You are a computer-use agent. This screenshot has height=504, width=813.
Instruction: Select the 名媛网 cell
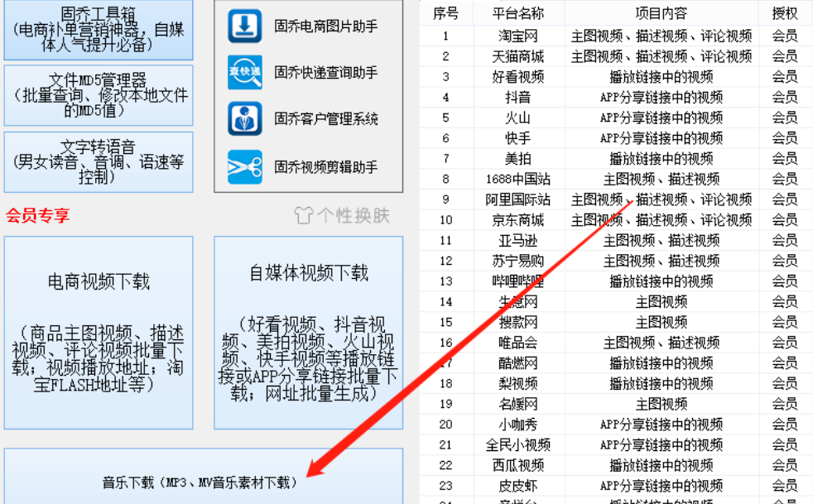coord(518,404)
